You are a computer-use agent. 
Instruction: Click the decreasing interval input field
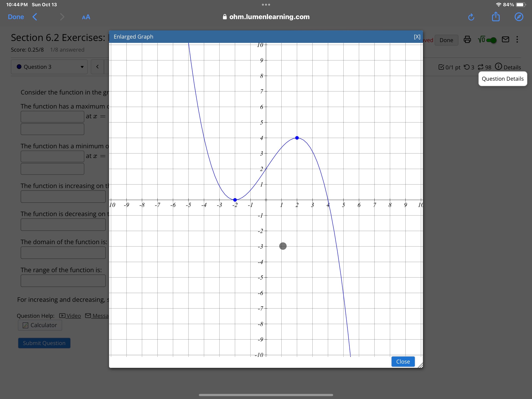pyautogui.click(x=63, y=224)
